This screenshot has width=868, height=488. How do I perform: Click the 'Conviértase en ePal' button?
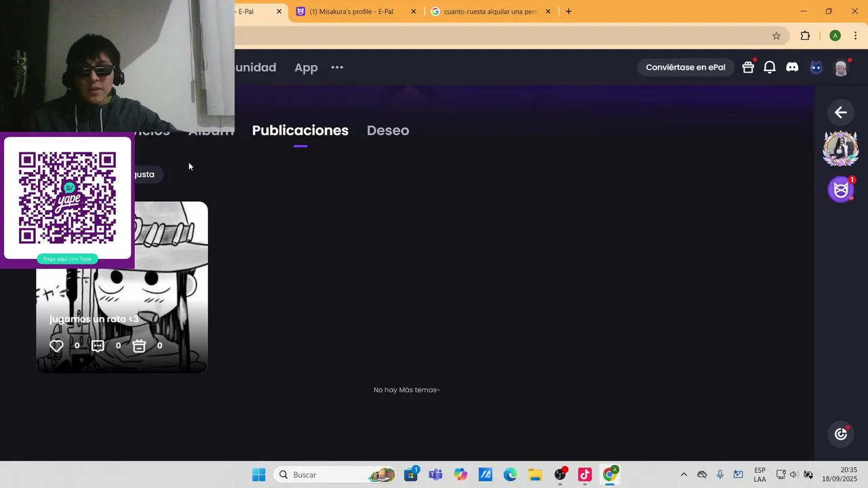point(686,67)
